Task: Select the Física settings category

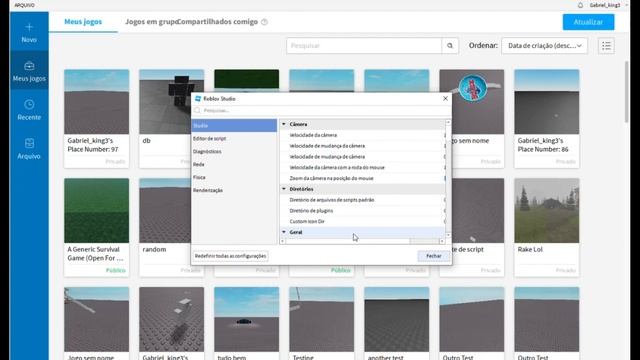Action: click(x=234, y=177)
